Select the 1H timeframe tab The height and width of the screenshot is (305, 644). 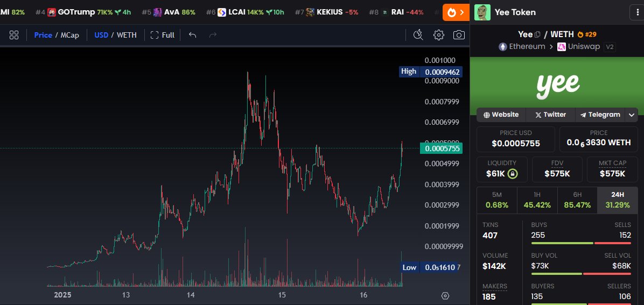tap(537, 200)
